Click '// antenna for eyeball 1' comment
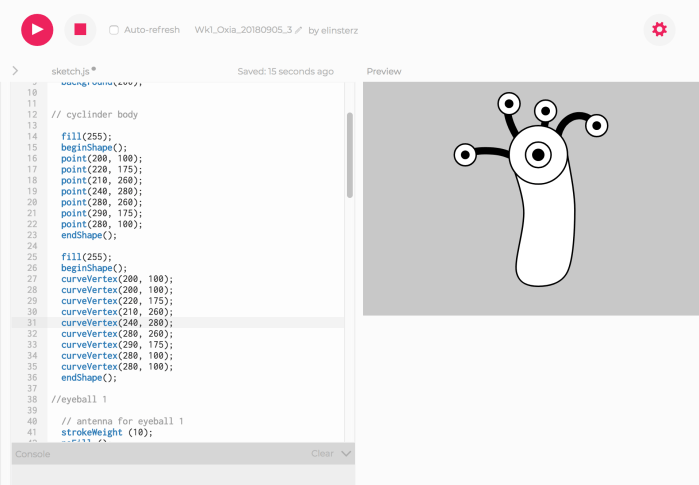This screenshot has width=699, height=485. tap(122, 421)
